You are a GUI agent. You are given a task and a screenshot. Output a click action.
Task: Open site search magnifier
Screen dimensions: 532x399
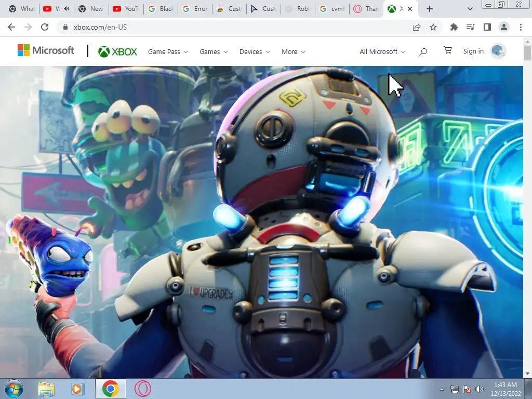[423, 52]
